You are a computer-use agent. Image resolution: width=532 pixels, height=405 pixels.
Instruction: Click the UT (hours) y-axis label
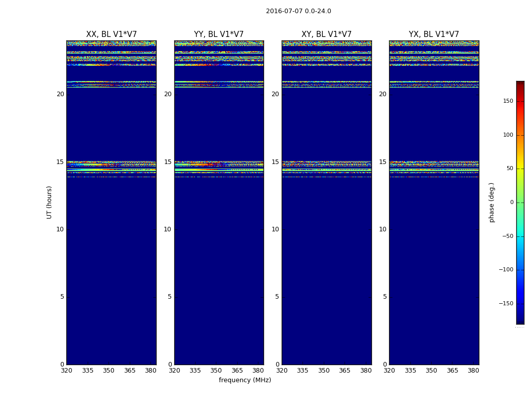pyautogui.click(x=49, y=202)
